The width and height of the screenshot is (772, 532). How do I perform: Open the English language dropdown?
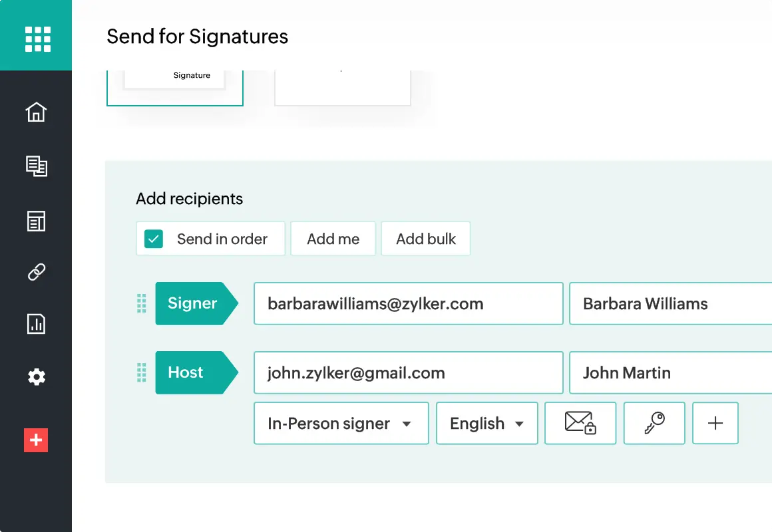click(486, 423)
